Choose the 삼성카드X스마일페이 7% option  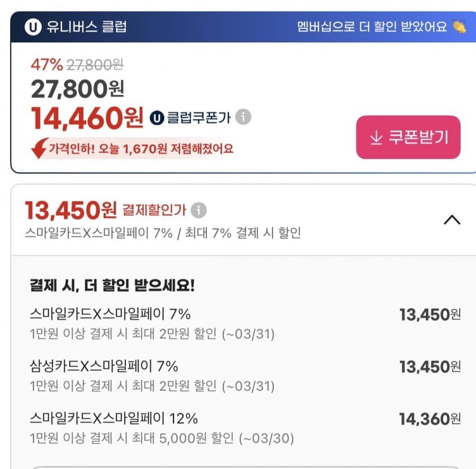[104, 366]
